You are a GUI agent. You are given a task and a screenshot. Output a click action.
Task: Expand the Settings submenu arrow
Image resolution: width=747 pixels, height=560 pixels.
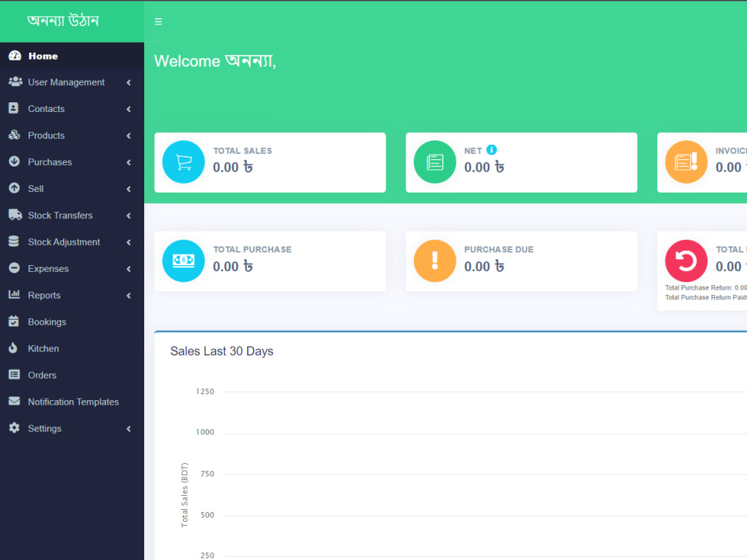click(x=128, y=429)
